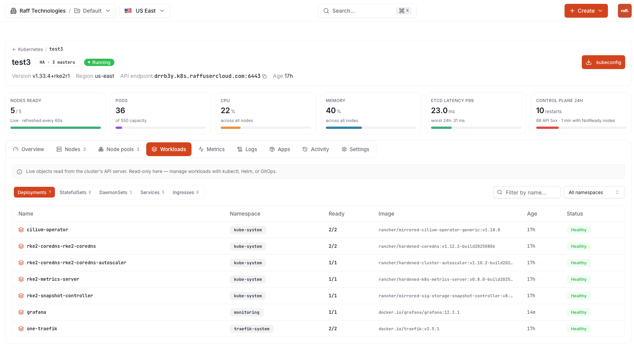Click the Running status badge

point(99,62)
